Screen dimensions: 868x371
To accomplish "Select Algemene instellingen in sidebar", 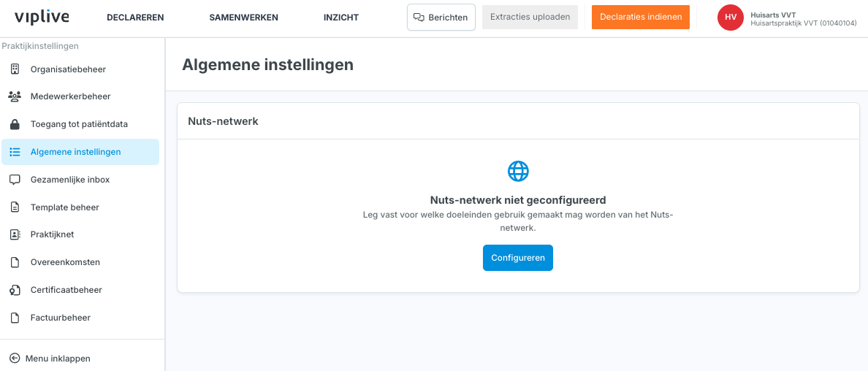I will pos(80,152).
